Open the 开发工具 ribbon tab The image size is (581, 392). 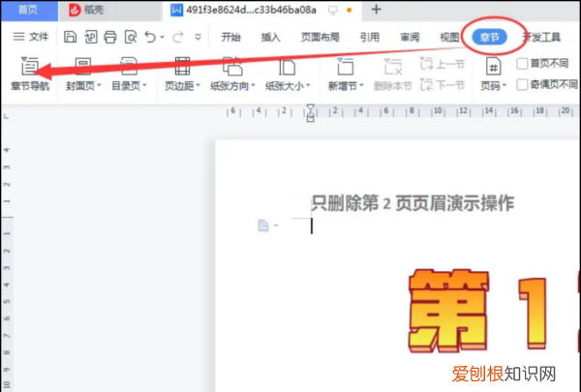click(x=541, y=37)
